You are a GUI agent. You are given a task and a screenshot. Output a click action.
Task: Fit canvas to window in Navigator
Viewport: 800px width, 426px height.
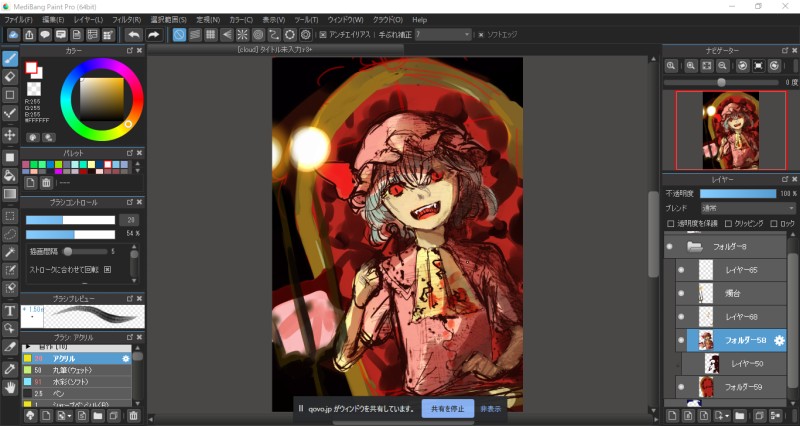pyautogui.click(x=707, y=66)
